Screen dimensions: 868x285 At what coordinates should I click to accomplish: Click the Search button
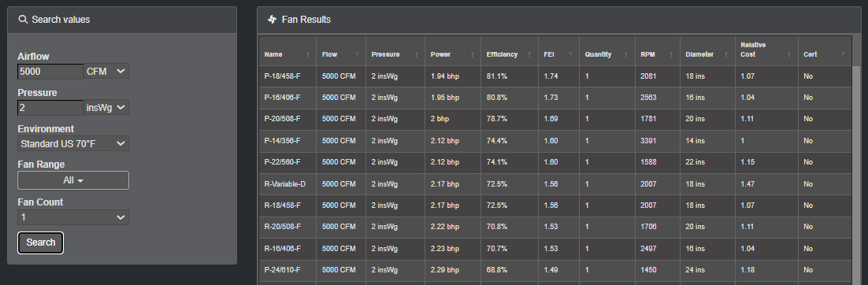[x=40, y=242]
